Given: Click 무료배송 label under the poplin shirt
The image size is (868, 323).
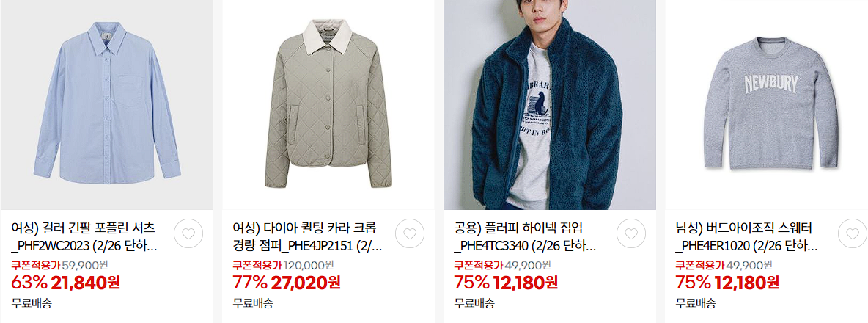Looking at the screenshot, I should coord(32,303).
